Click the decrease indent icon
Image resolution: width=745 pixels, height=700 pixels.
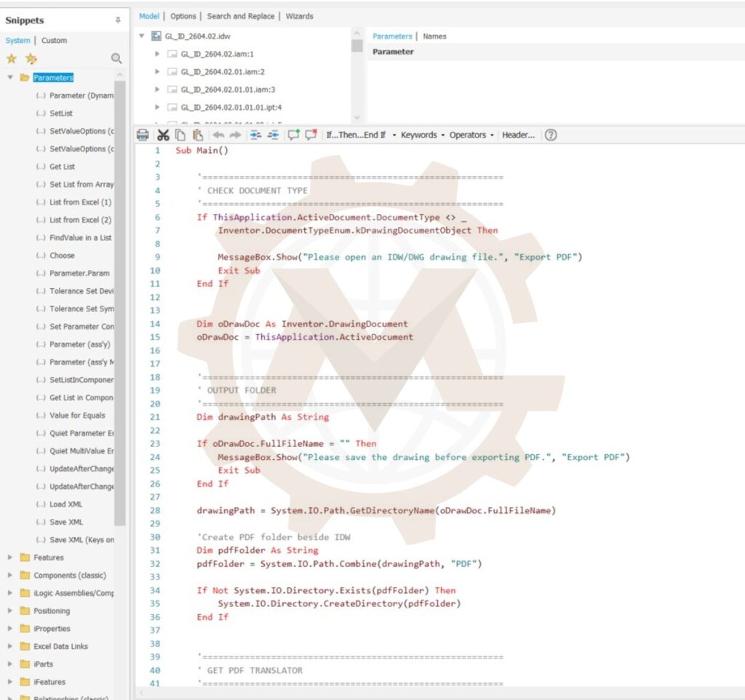pyautogui.click(x=273, y=135)
